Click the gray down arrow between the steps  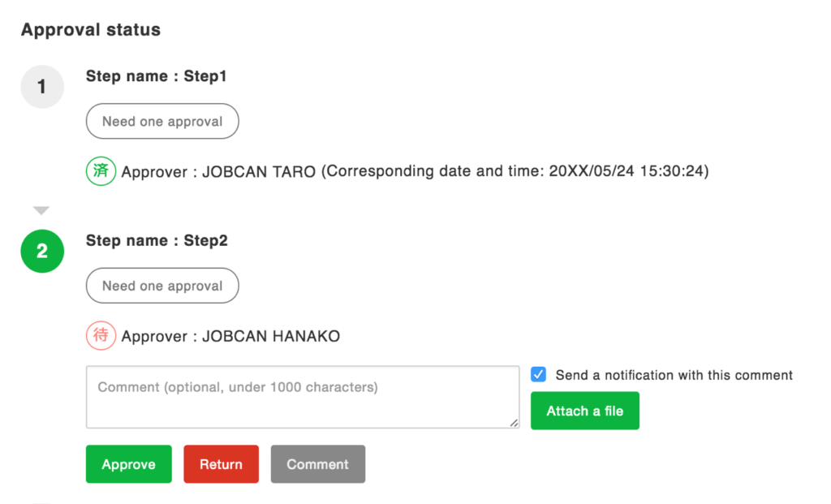(x=41, y=211)
